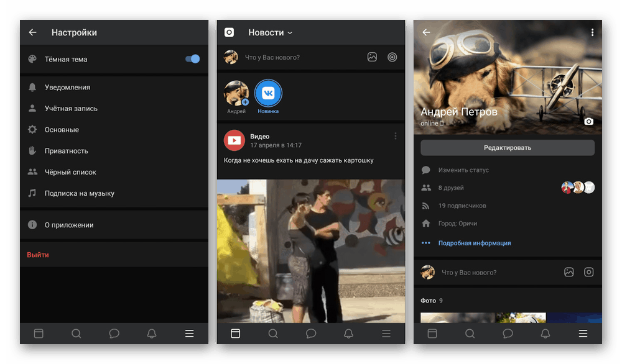Tap news feed icon in Настройки bottom bar
Screen dimensions: 622x364
click(x=39, y=334)
